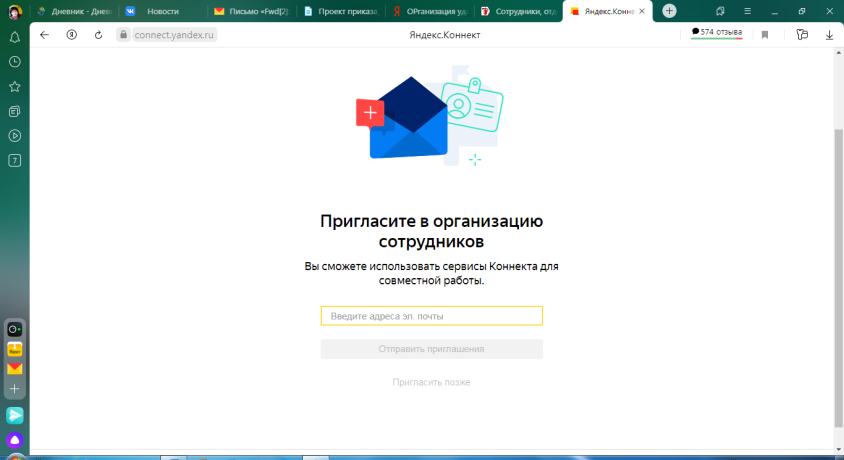Click the email address input field
The image size is (844, 460).
432,316
